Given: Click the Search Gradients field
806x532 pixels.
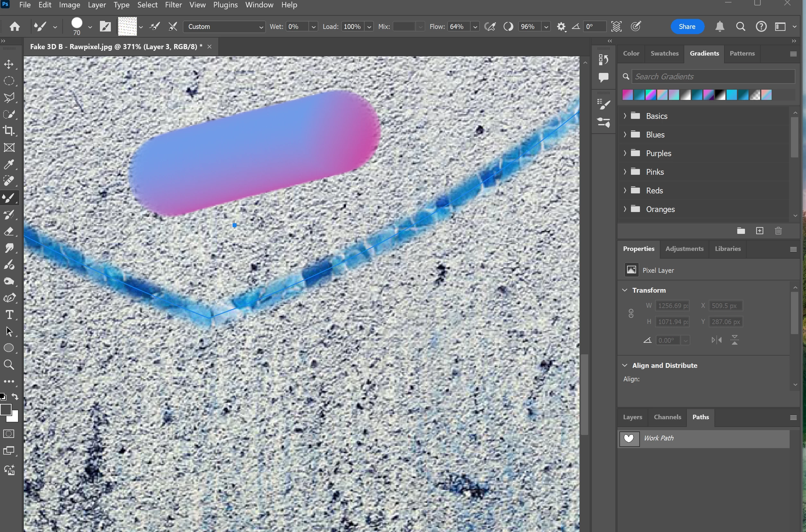Looking at the screenshot, I should click(713, 77).
